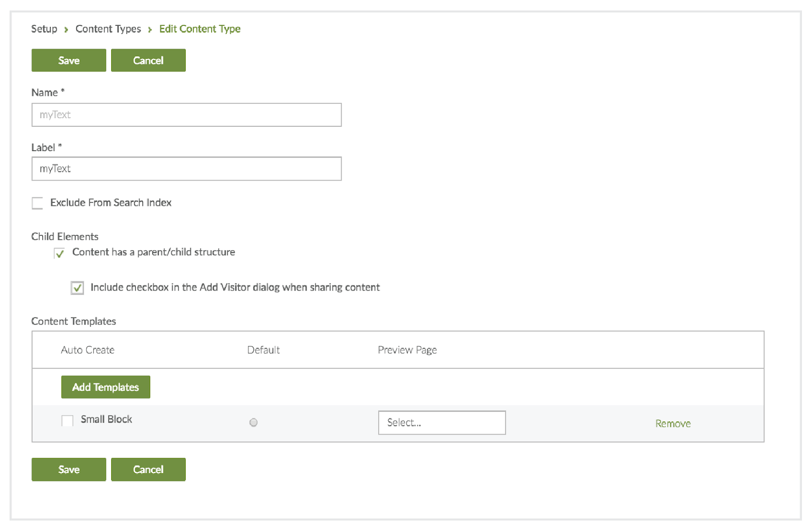Click the top Save button
The height and width of the screenshot is (531, 812).
tap(69, 60)
